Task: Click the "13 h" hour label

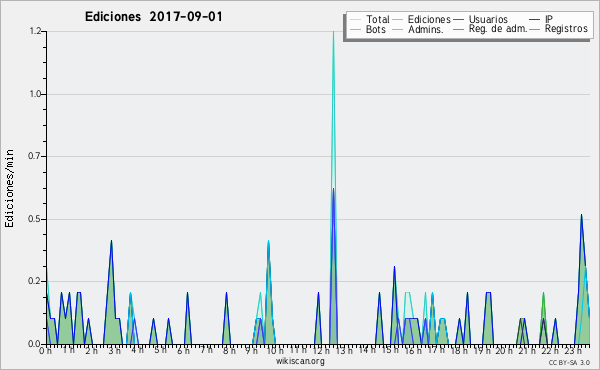Action: click(344, 350)
